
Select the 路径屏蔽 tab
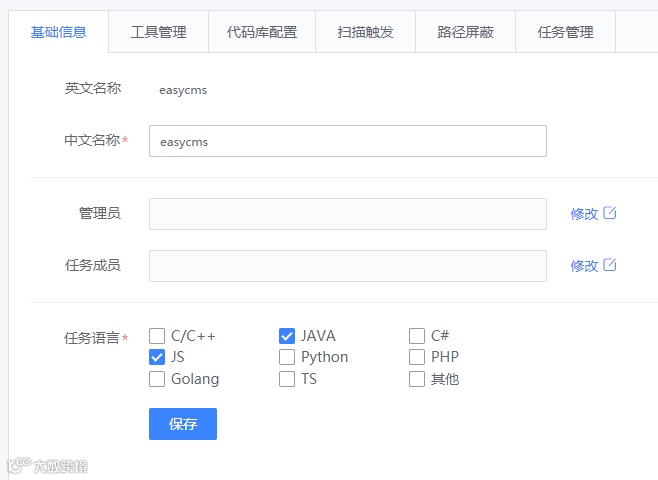click(465, 32)
